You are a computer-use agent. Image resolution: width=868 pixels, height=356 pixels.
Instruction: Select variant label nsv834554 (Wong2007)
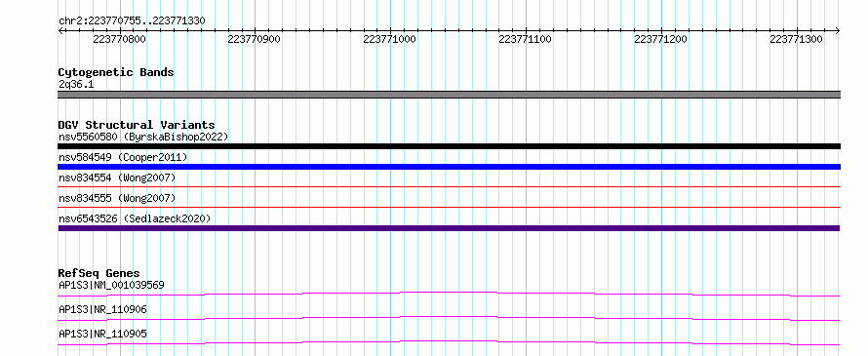[117, 178]
